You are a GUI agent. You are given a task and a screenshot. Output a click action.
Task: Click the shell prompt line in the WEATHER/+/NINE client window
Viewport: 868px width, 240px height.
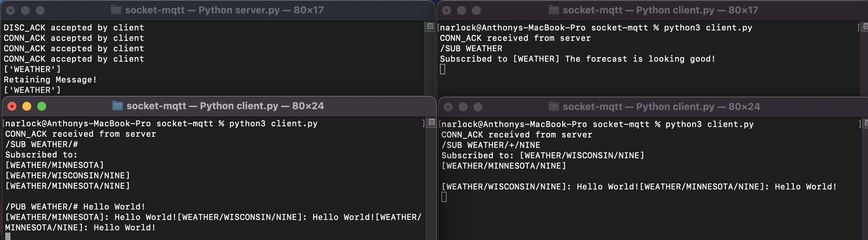[x=597, y=124]
